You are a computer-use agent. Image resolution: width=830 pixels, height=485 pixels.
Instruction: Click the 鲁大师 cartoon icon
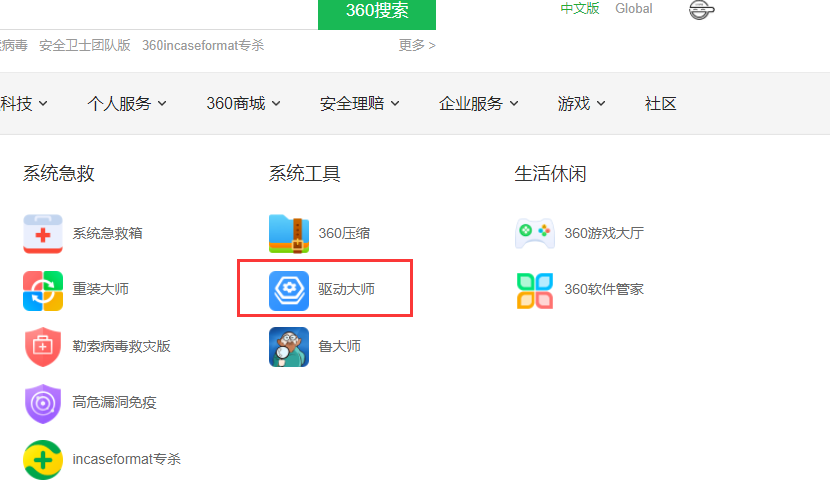point(289,346)
